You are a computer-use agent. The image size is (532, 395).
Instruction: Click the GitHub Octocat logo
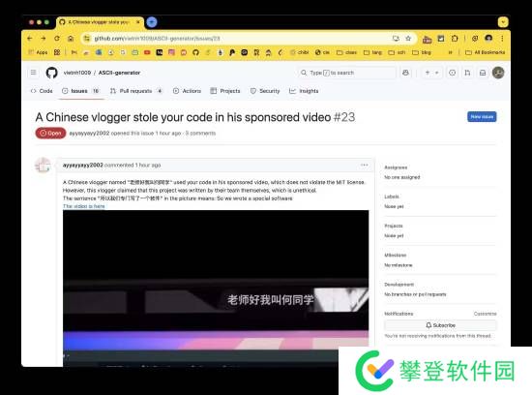(51, 73)
